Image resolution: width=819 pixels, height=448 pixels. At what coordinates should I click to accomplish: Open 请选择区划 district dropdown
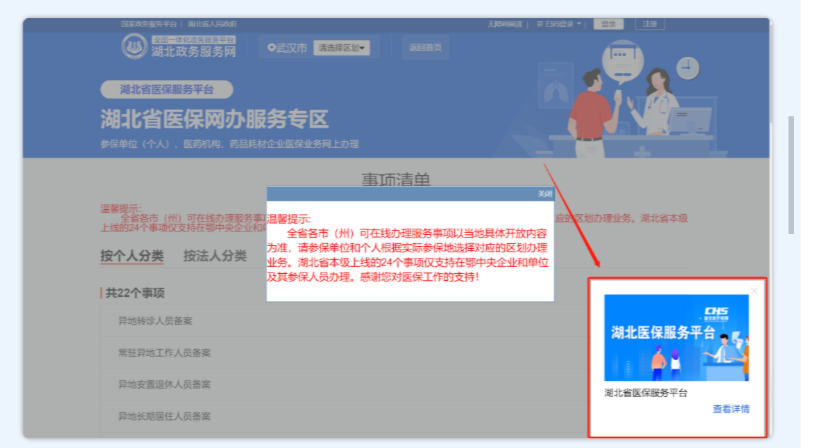click(x=342, y=48)
